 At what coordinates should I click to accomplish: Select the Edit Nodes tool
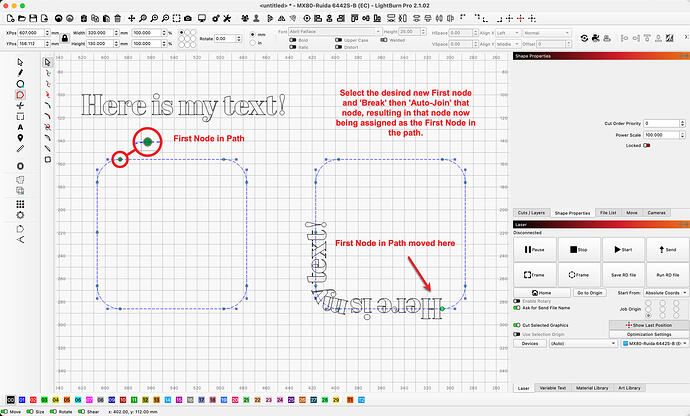click(48, 62)
